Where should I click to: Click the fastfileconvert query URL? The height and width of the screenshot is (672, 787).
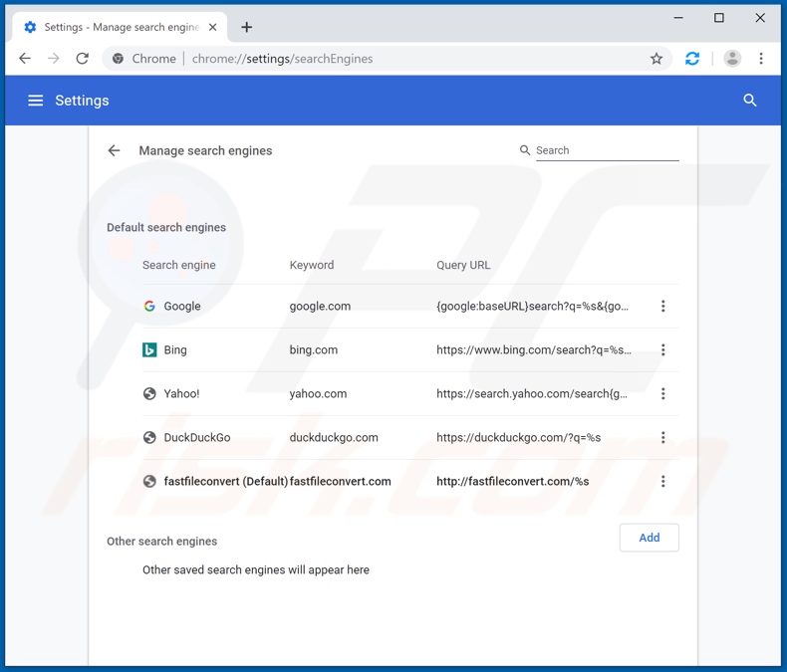[x=512, y=482]
